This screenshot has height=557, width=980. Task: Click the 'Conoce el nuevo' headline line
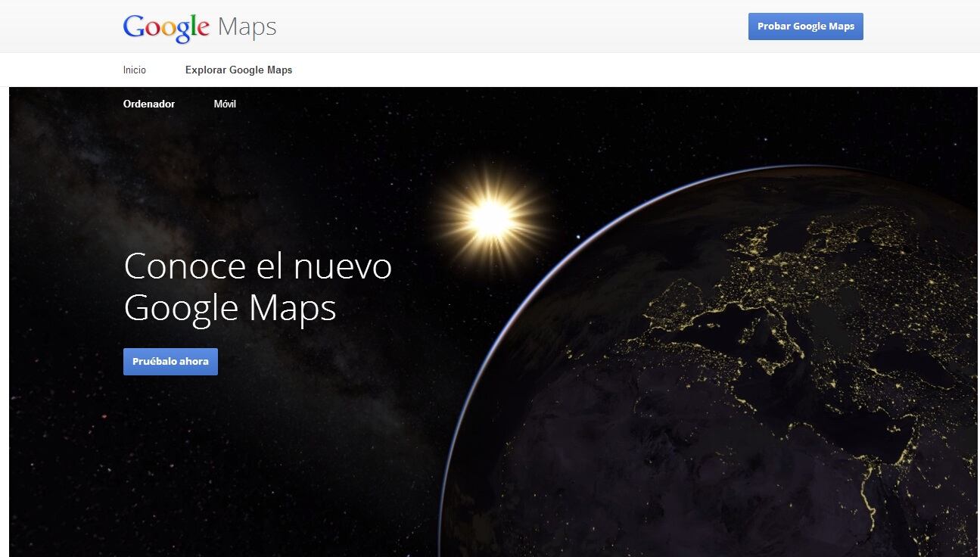click(257, 266)
